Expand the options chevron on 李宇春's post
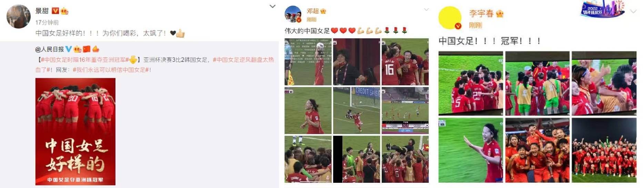644x188 pixels. point(633,11)
